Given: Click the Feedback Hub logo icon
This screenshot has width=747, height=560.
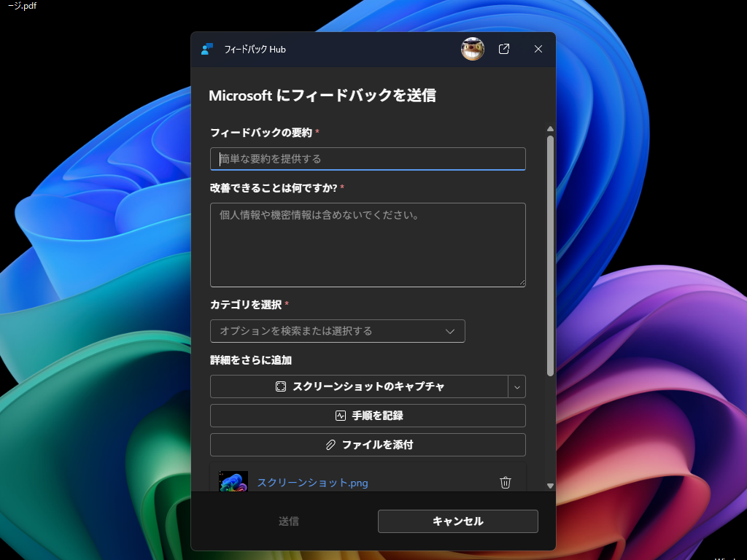Looking at the screenshot, I should point(207,49).
